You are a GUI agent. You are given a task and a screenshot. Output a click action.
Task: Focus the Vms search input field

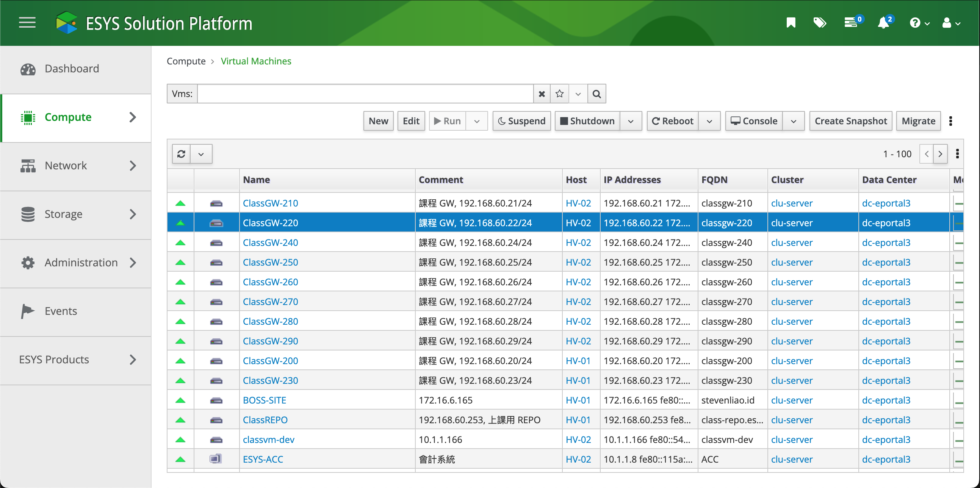365,94
